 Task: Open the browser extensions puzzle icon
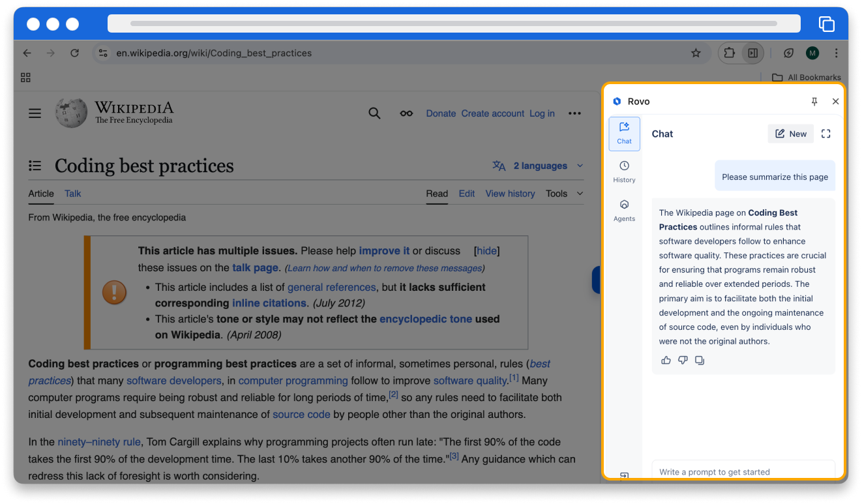pos(730,53)
